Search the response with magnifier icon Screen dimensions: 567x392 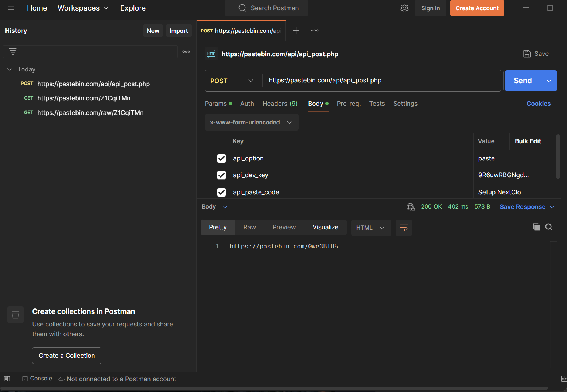point(549,227)
